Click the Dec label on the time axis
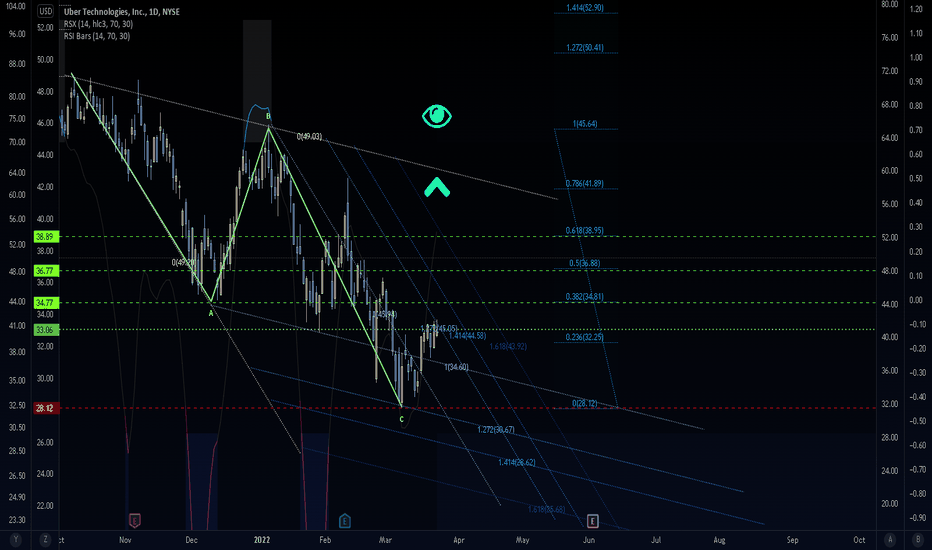The height and width of the screenshot is (550, 932). [191, 540]
